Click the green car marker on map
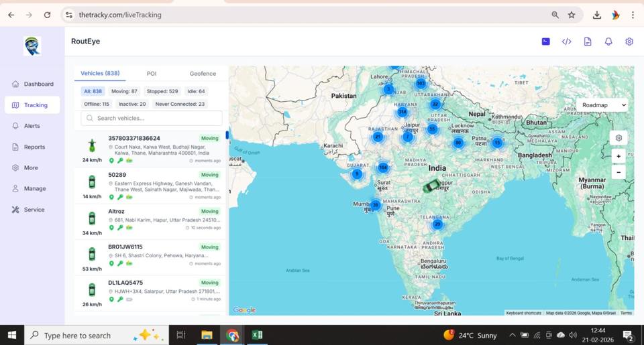Image resolution: width=644 pixels, height=345 pixels. (432, 186)
